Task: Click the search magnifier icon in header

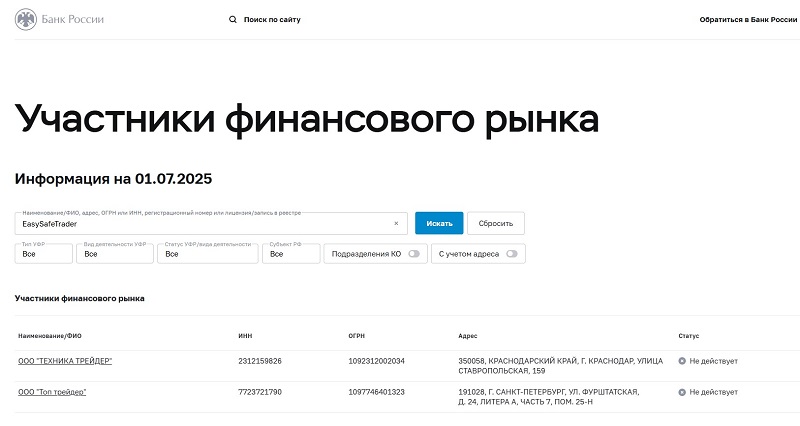Action: 233,19
